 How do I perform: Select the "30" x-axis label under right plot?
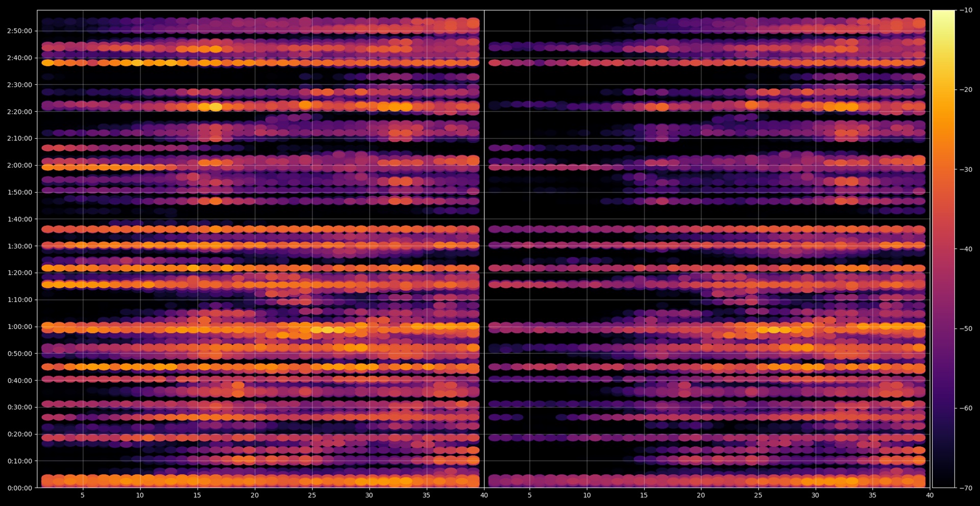(x=815, y=495)
